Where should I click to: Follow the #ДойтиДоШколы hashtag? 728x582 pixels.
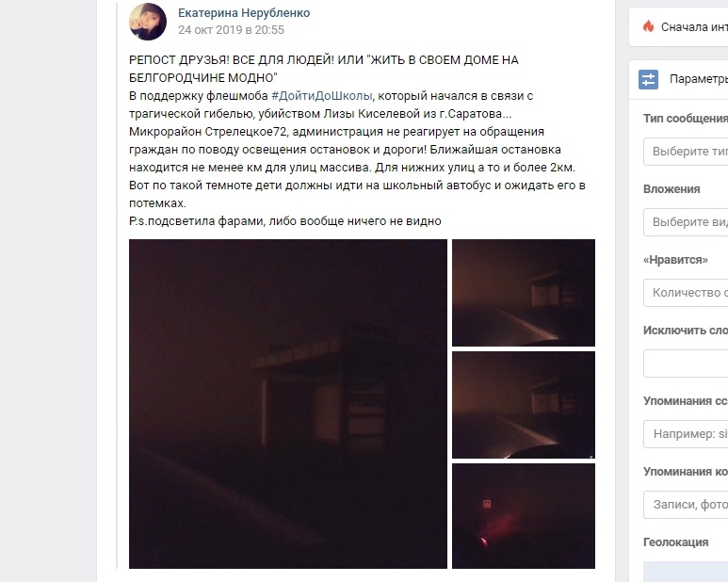tap(322, 96)
